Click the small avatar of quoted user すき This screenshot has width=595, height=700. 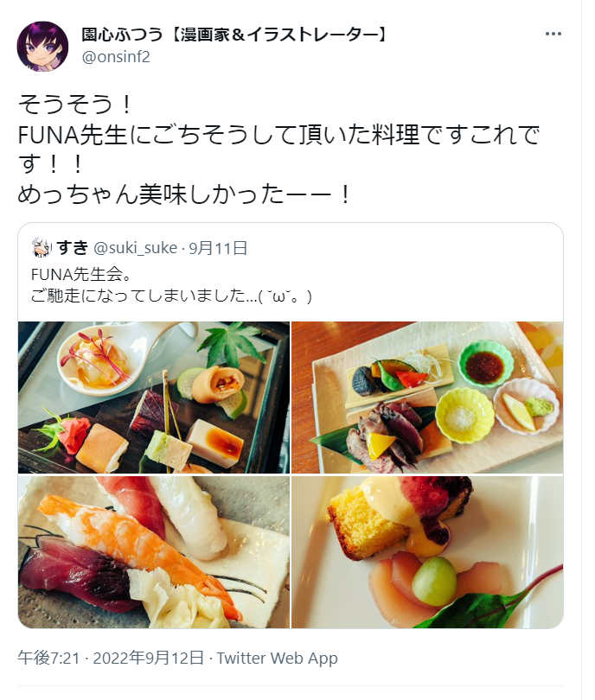[42, 248]
